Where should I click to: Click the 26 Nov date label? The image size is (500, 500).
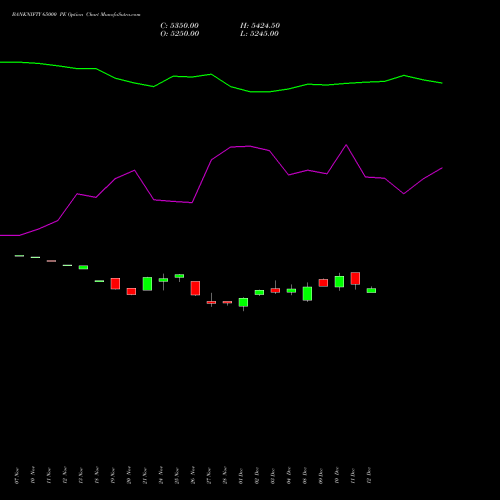(193, 476)
